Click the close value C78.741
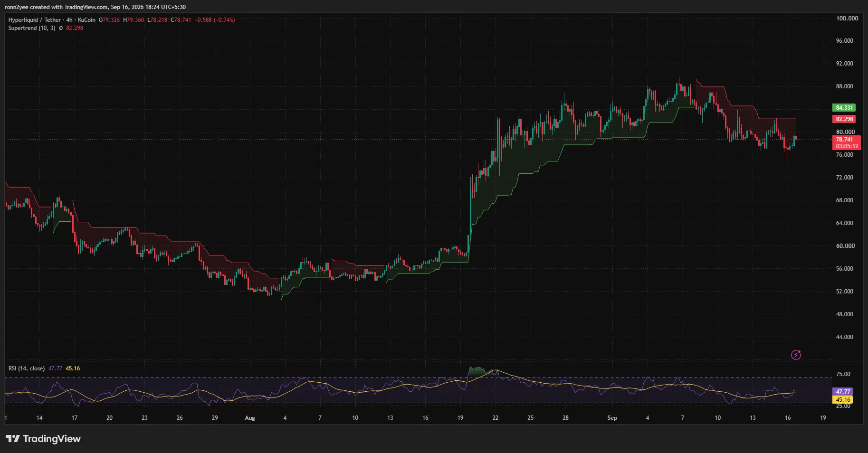The height and width of the screenshot is (453, 868). coord(181,20)
